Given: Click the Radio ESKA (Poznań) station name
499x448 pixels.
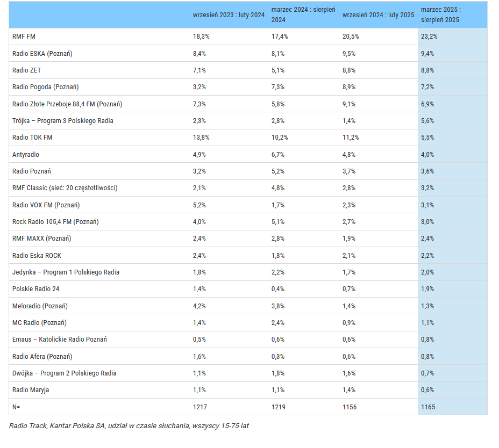Looking at the screenshot, I should 42,53.
